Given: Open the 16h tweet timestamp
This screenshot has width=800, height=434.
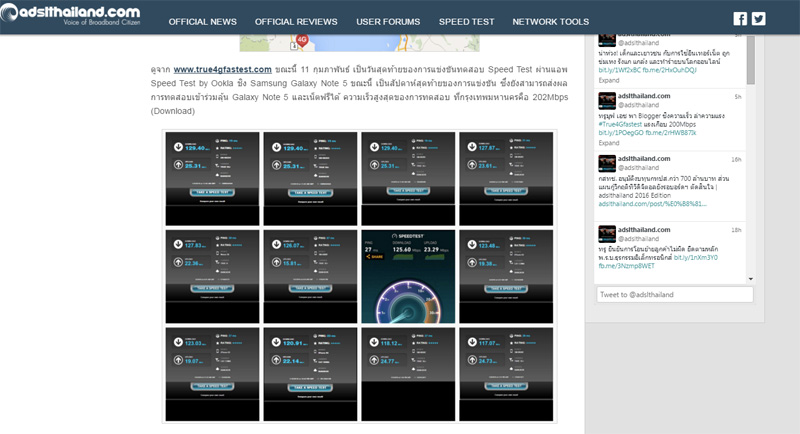Looking at the screenshot, I should (736, 160).
